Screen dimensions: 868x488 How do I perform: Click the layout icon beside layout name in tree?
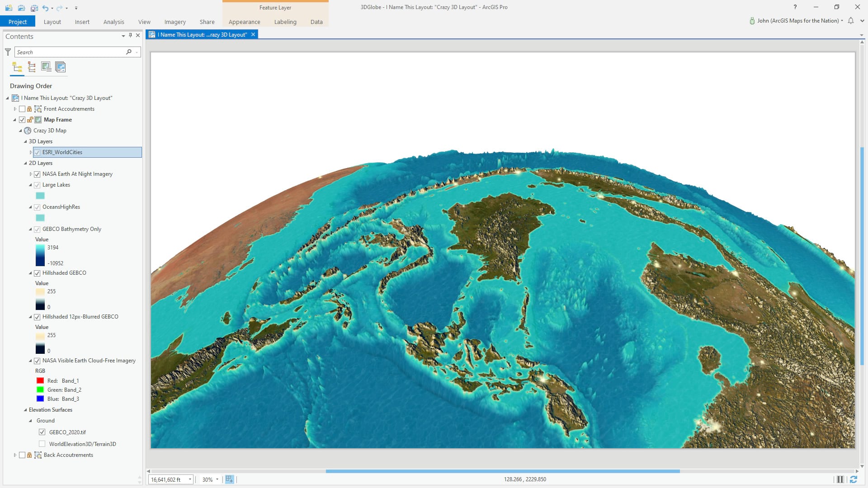click(x=15, y=98)
